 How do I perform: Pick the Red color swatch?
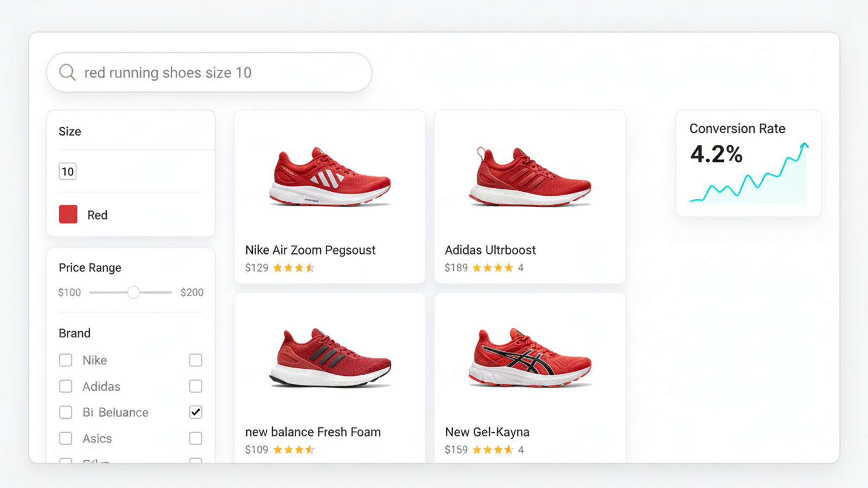coord(68,215)
